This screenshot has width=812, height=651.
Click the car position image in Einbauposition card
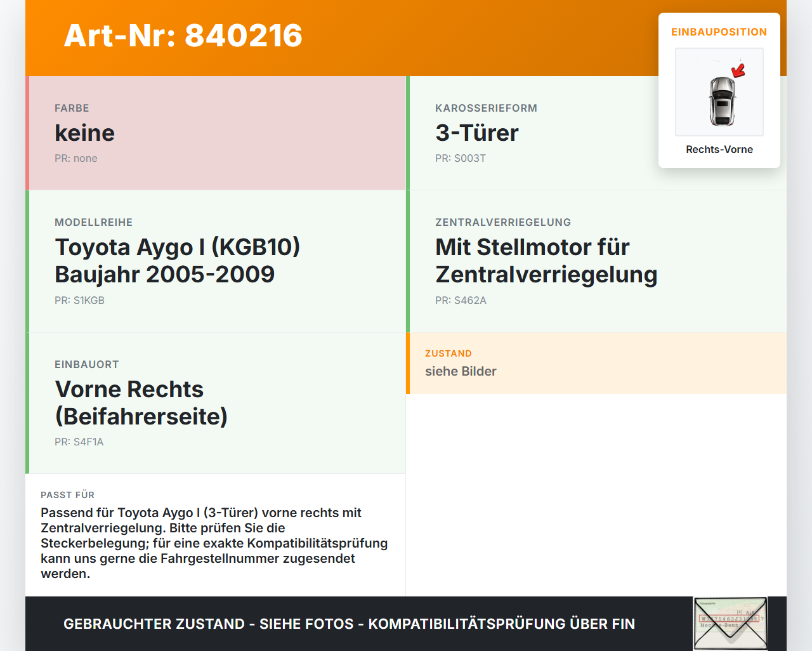click(x=719, y=92)
